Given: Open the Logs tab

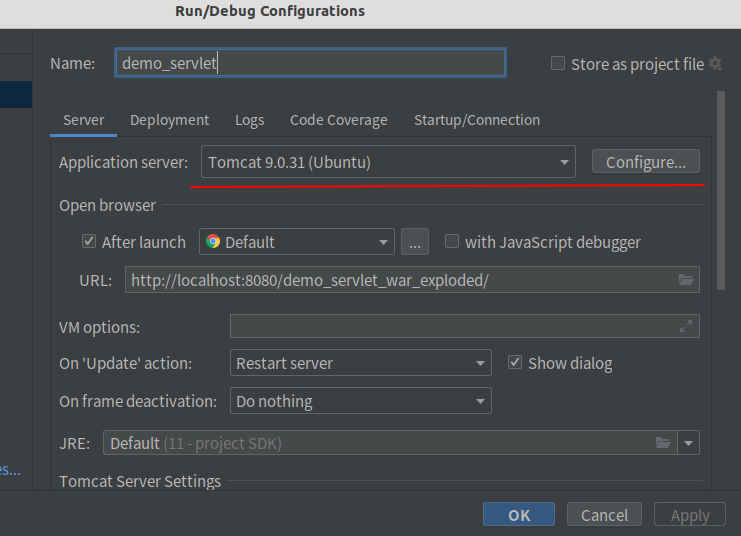Looking at the screenshot, I should [250, 120].
